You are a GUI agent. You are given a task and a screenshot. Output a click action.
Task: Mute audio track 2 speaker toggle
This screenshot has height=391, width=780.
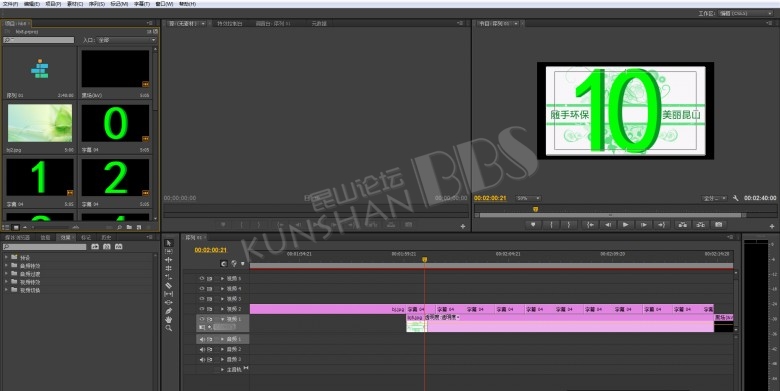click(x=201, y=349)
